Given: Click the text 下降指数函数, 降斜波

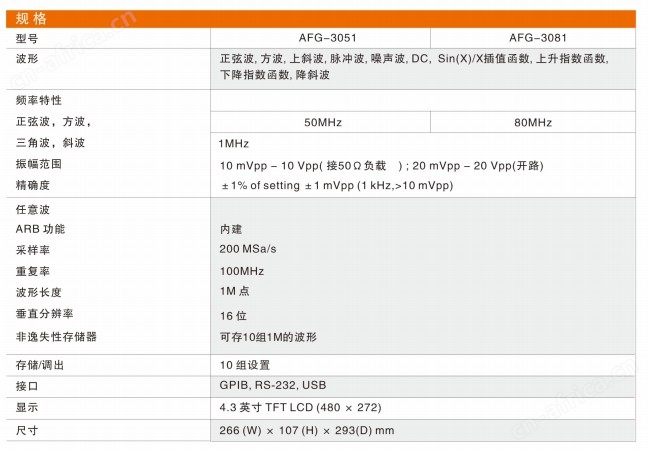Looking at the screenshot, I should pyautogui.click(x=275, y=75).
